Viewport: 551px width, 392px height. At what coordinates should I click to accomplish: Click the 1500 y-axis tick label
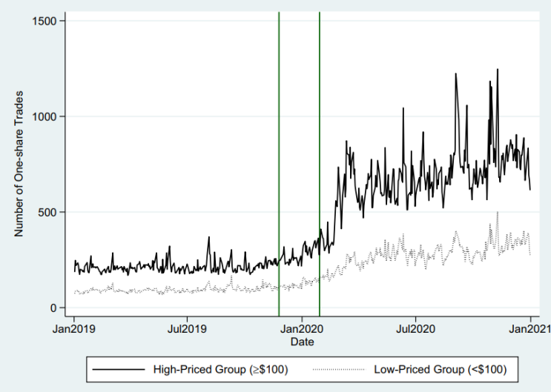click(44, 21)
